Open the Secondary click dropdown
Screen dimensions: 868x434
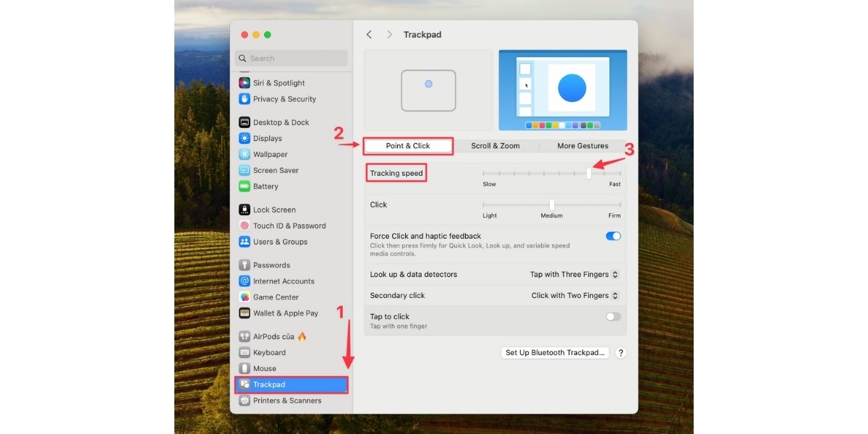tap(575, 296)
